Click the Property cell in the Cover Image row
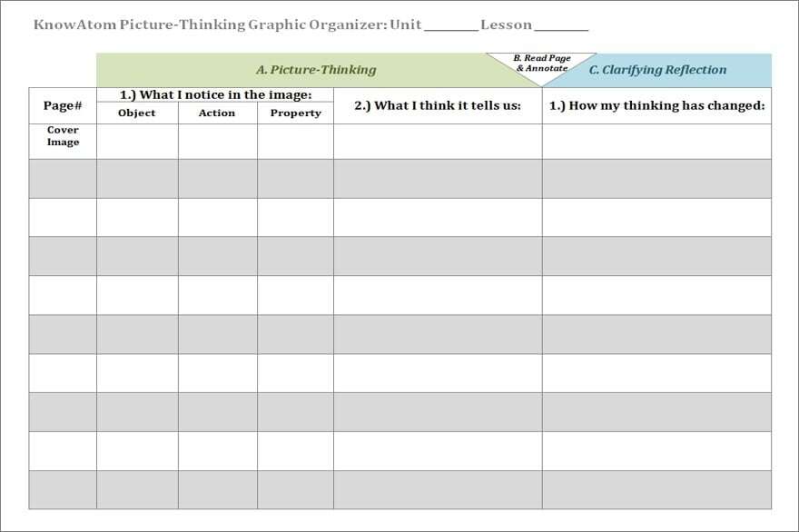 (x=296, y=141)
